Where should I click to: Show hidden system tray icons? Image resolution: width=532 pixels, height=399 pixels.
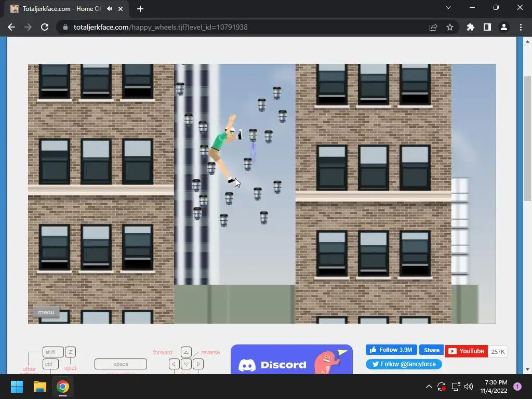429,387
